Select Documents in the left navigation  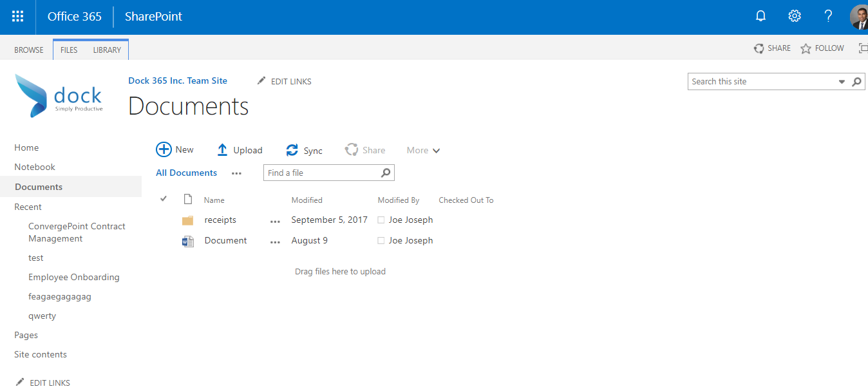[39, 187]
